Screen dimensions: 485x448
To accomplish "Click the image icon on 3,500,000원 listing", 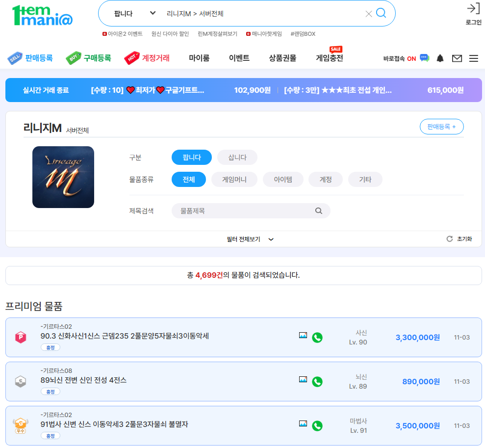I will click(x=303, y=423).
